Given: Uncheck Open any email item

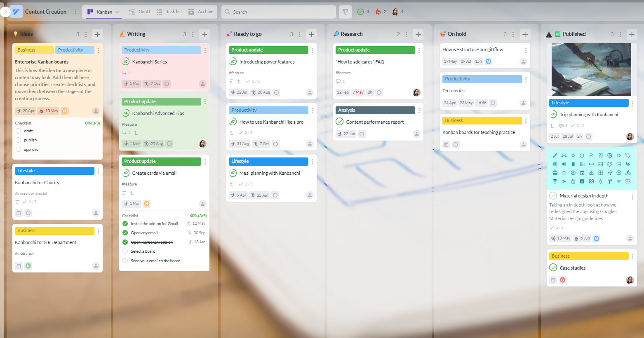Looking at the screenshot, I should [125, 232].
